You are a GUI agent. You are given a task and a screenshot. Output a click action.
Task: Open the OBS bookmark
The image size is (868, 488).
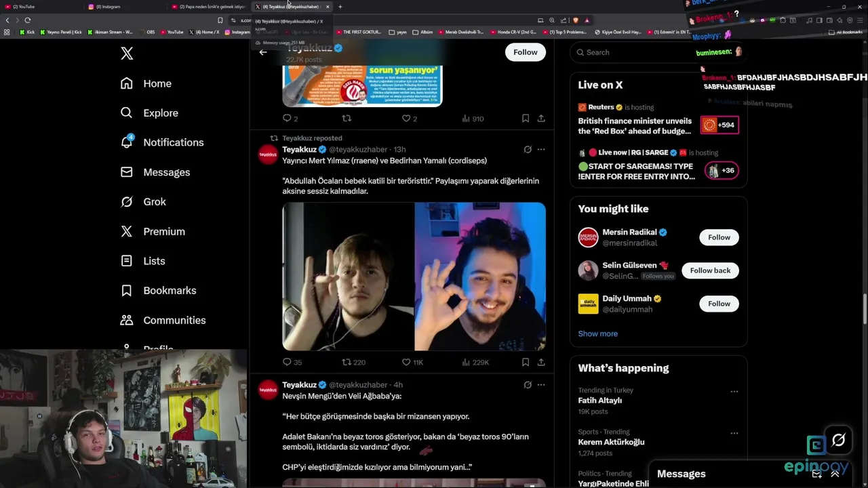point(147,32)
